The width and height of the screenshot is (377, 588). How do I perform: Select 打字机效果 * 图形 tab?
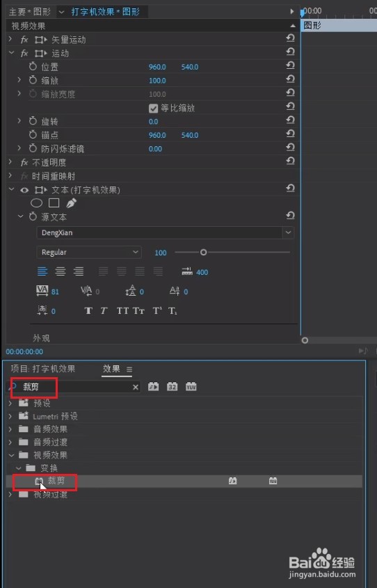pos(105,12)
